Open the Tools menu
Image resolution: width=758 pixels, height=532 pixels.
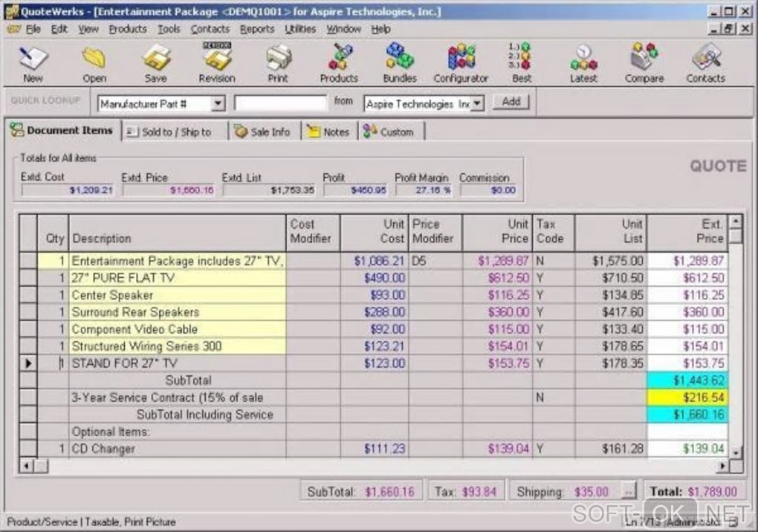tap(169, 30)
